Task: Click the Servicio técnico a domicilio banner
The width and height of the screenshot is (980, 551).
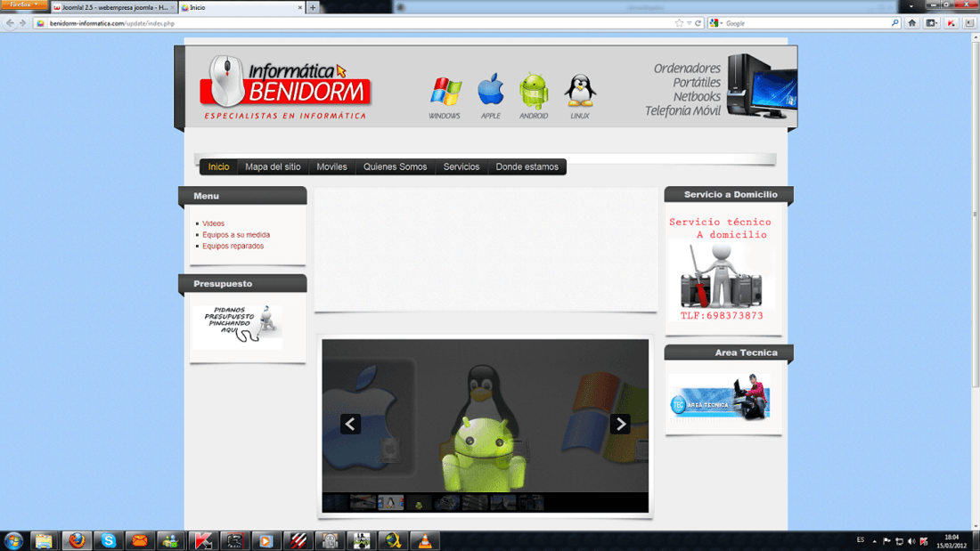Action: point(722,269)
